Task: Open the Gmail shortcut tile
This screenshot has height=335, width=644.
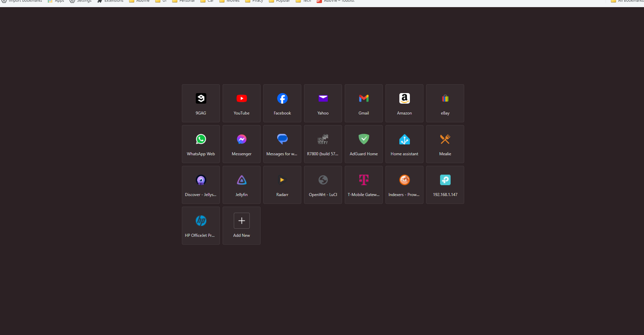Action: click(364, 103)
